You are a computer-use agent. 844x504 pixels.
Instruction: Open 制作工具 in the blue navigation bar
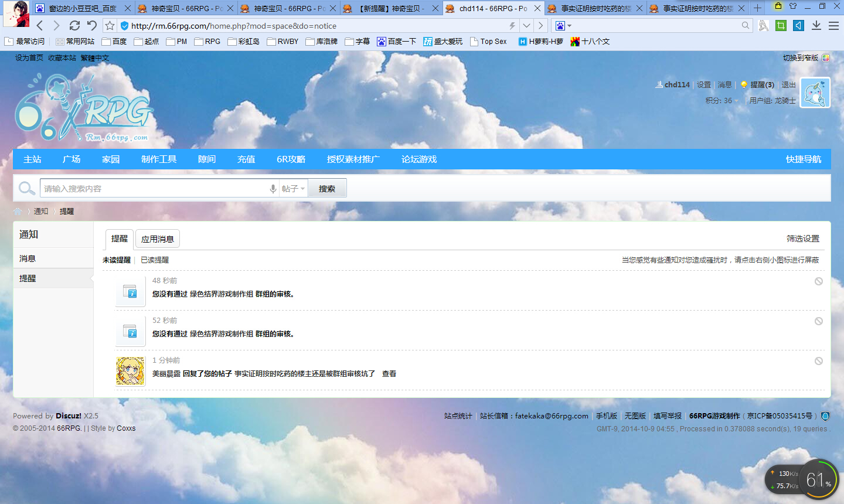(159, 159)
